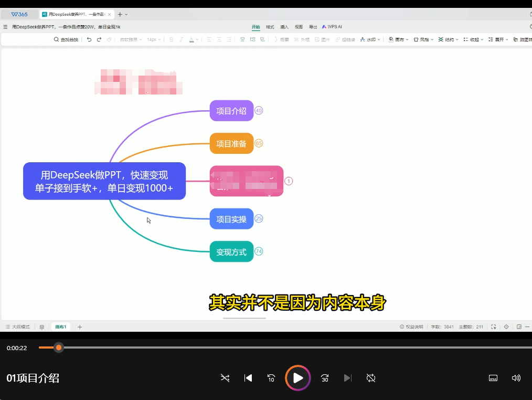Click the 脑图转 convert mind map button
The image size is (532, 400).
[523, 39]
